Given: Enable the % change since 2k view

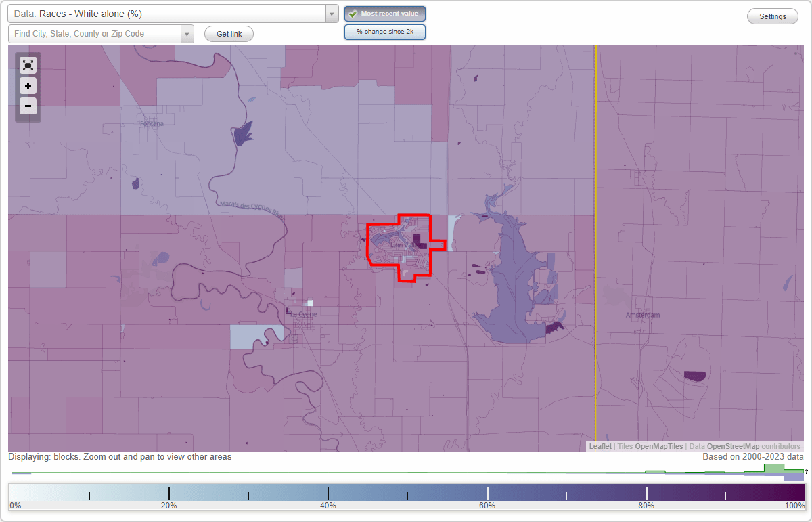Looking at the screenshot, I should click(384, 31).
